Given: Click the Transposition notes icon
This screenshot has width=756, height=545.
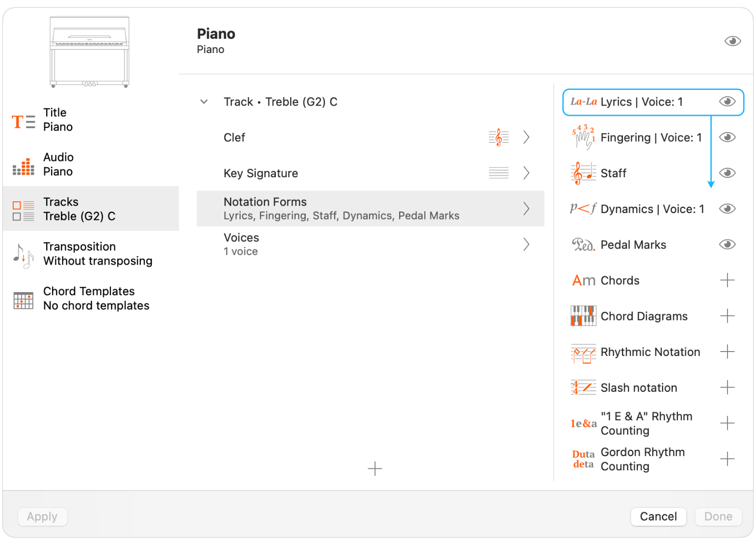Looking at the screenshot, I should click(x=23, y=255).
